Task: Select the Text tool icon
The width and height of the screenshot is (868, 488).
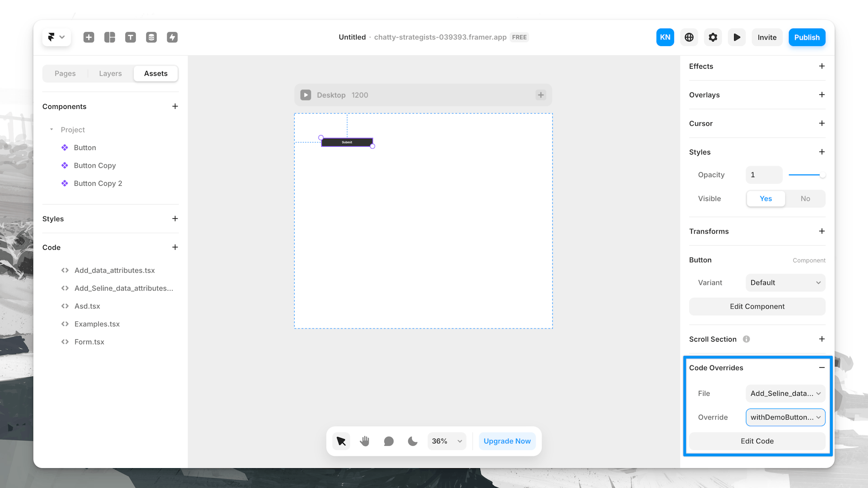Action: pos(130,37)
